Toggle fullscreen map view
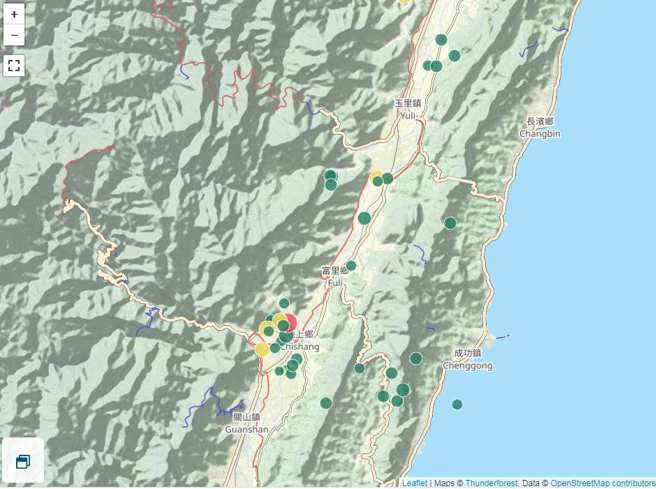This screenshot has width=656, height=489. click(14, 66)
